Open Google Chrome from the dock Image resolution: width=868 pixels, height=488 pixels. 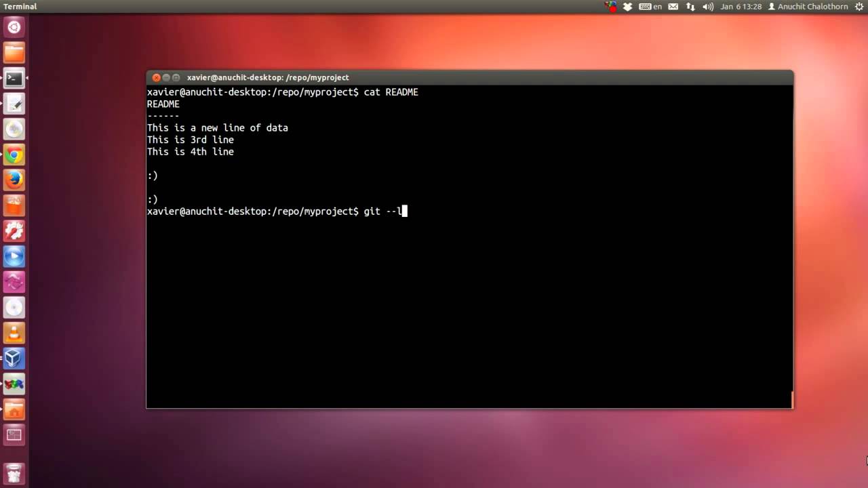coord(14,155)
